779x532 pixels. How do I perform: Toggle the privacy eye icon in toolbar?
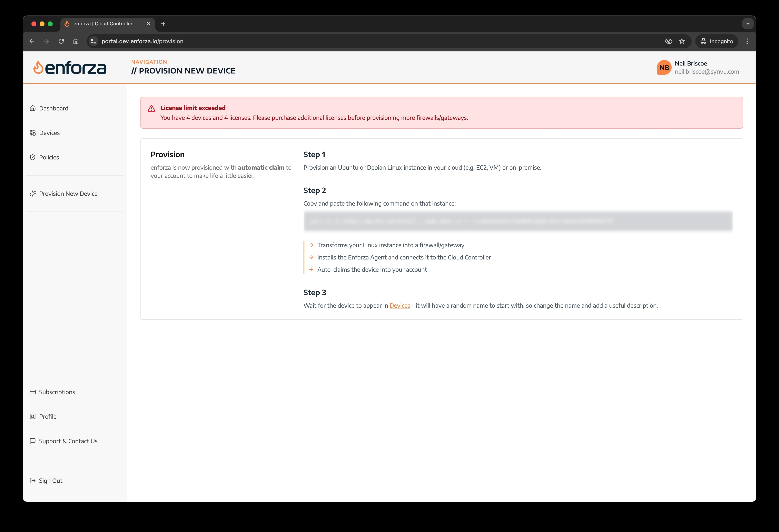click(x=668, y=41)
